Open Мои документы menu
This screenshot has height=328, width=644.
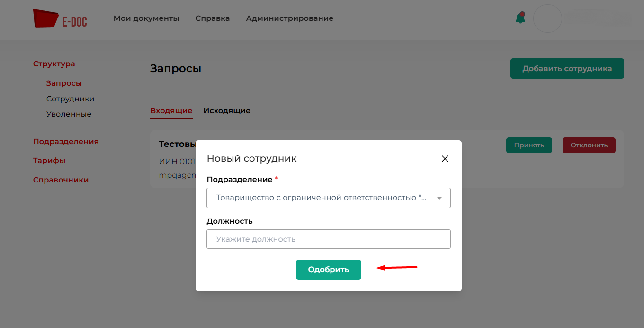(146, 18)
